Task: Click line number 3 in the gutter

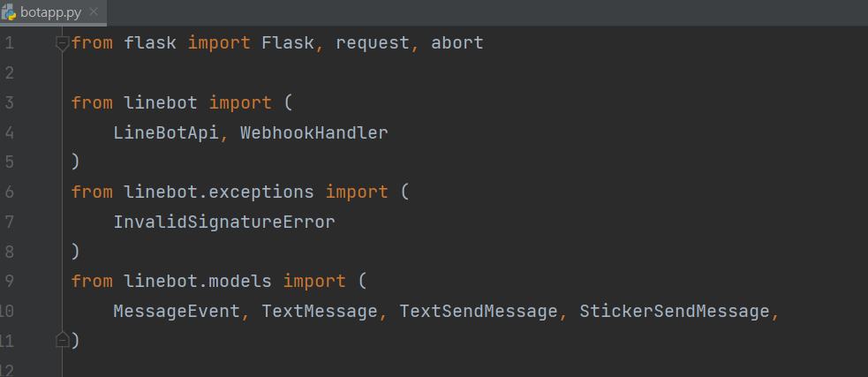Action: pos(9,103)
